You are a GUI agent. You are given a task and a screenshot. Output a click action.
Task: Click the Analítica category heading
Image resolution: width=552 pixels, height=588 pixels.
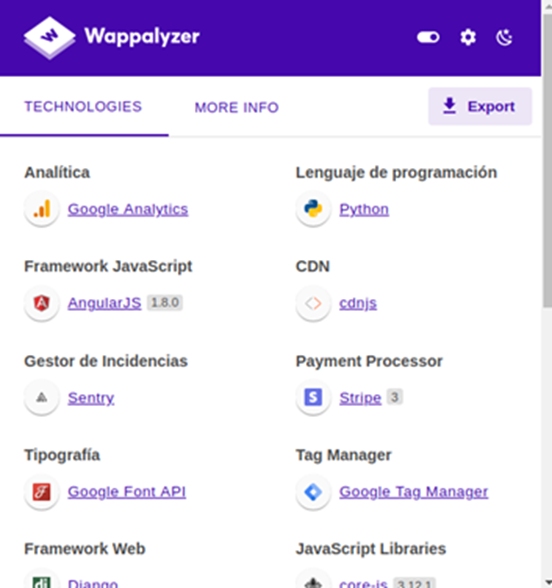[x=57, y=172]
